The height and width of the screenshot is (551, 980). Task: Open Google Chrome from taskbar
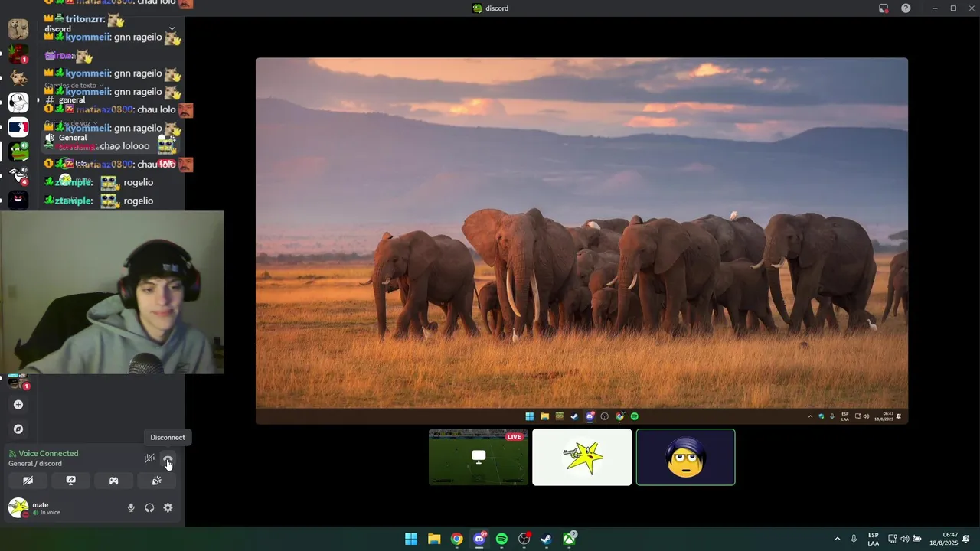point(456,539)
